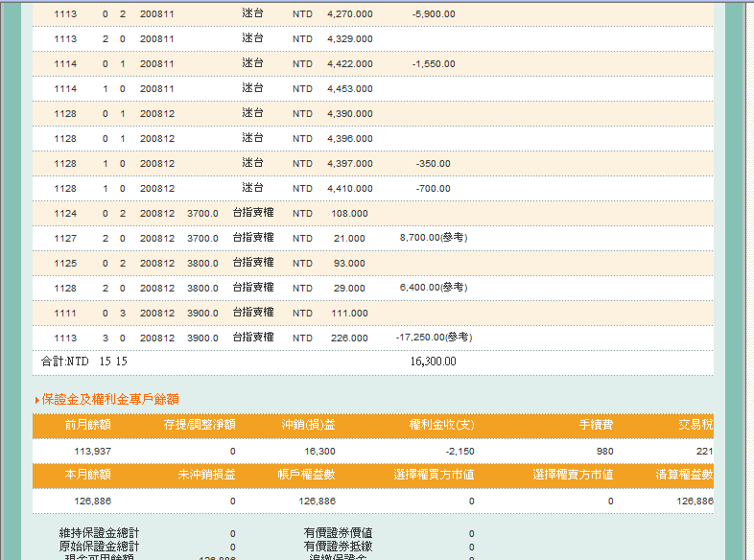The image size is (754, 560).
Task: Click the 沖銷(損)益 column header
Action: point(309,425)
